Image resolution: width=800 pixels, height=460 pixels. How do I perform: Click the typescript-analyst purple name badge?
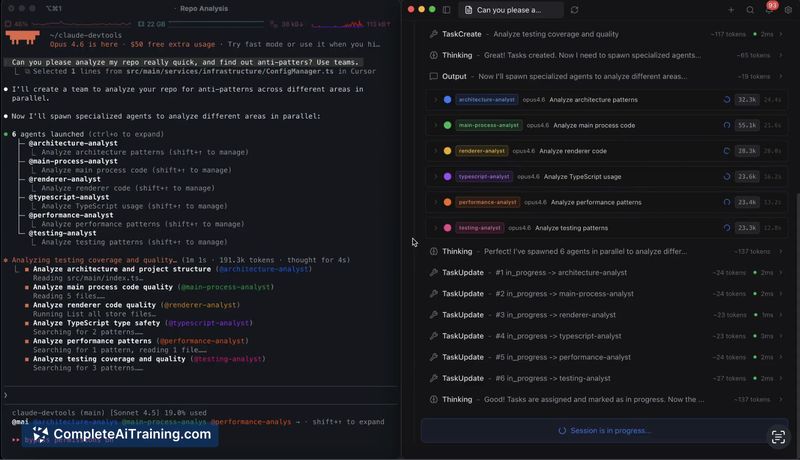(x=484, y=177)
